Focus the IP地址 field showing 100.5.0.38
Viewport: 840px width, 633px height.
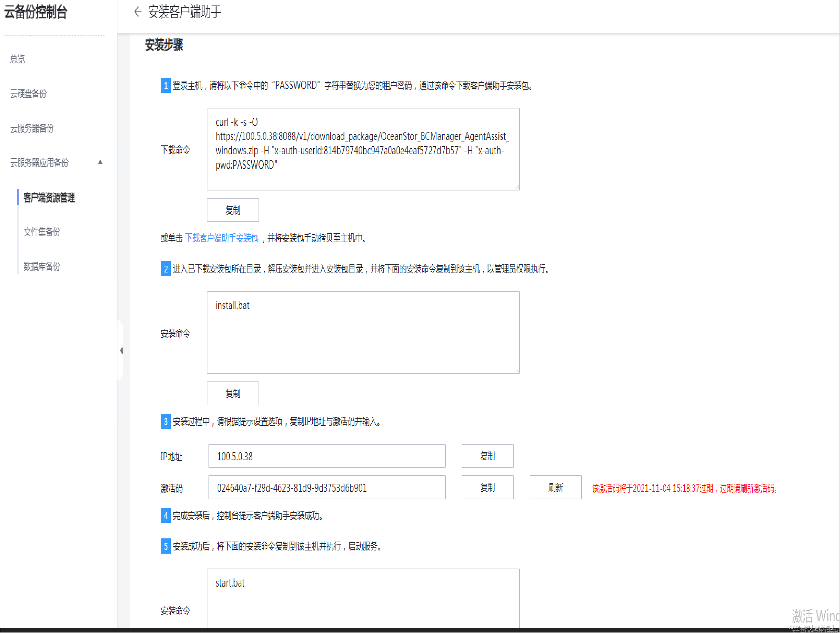(x=327, y=456)
